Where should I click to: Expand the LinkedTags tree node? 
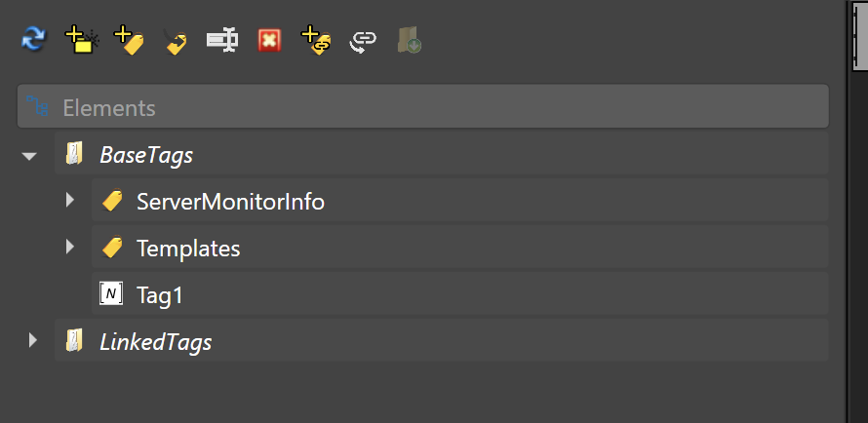click(x=32, y=340)
